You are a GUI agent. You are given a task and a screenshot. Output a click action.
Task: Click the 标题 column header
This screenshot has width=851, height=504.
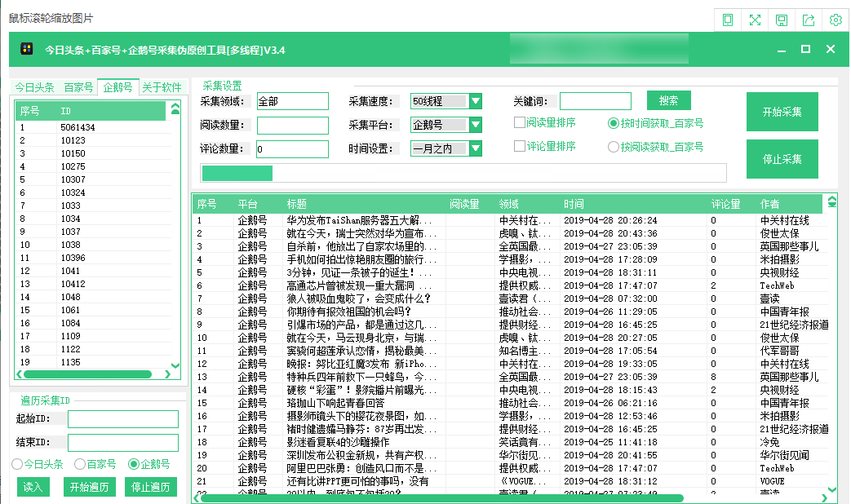[x=297, y=204]
